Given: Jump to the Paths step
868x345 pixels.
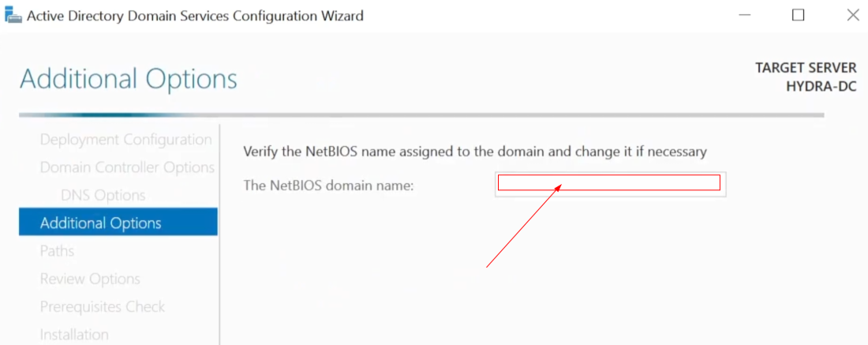Looking at the screenshot, I should pos(57,251).
